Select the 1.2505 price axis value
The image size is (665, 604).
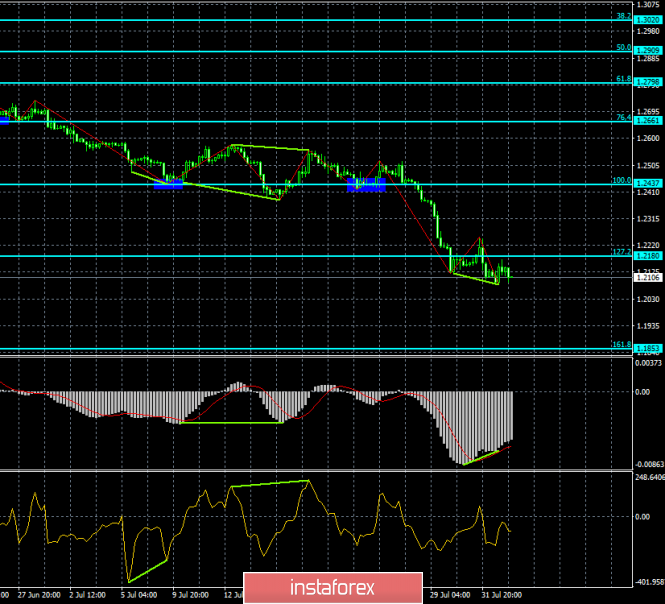click(x=648, y=165)
